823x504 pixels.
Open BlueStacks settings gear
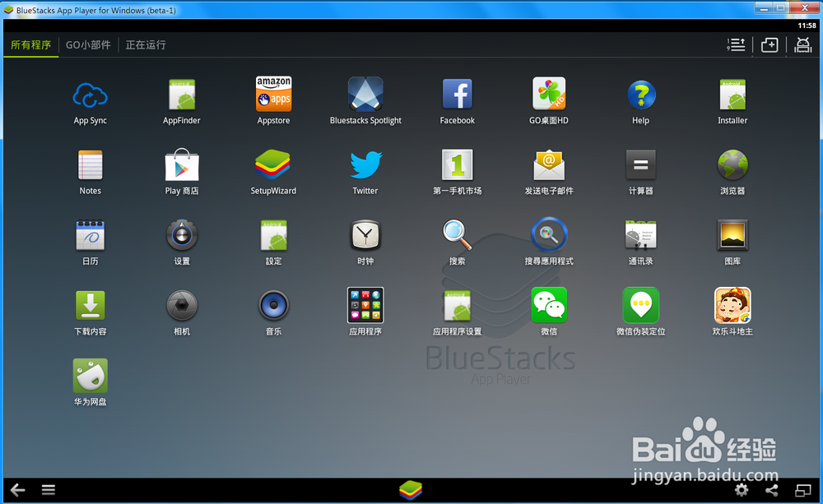[742, 490]
